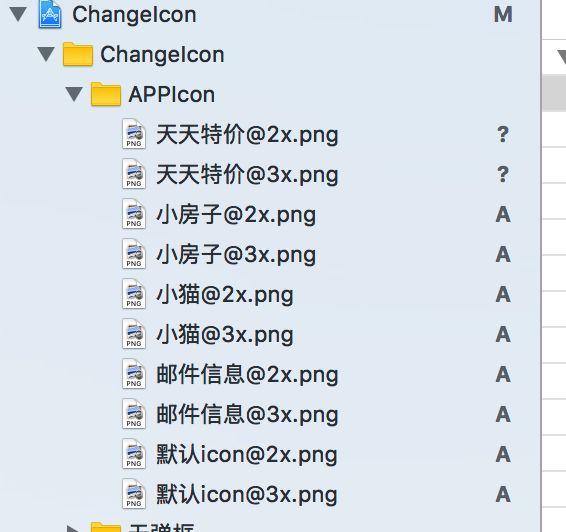This screenshot has width=566, height=532.
Task: Collapse the APPIcon folder disclosure triangle
Action: [74, 94]
